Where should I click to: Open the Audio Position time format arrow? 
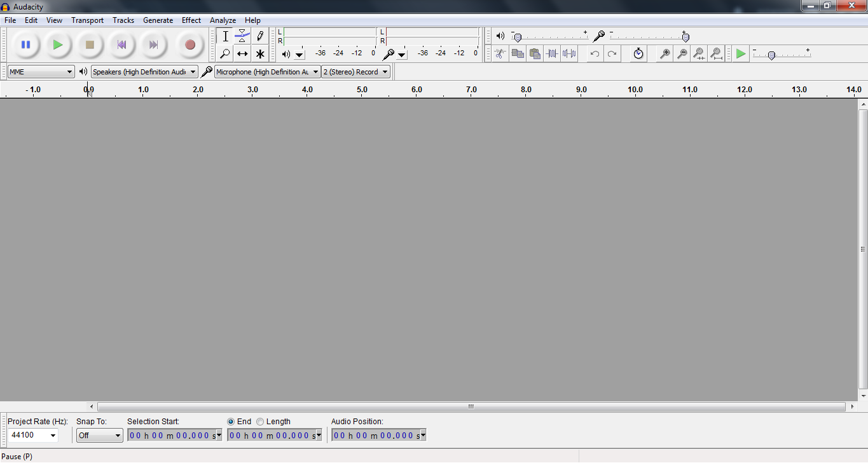coord(423,436)
